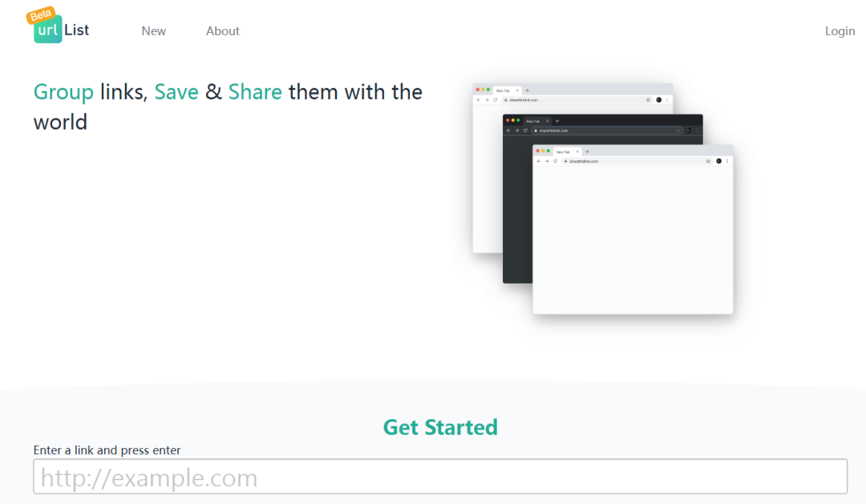Click reload icon in the dark browser window
The height and width of the screenshot is (504, 866).
(x=525, y=131)
